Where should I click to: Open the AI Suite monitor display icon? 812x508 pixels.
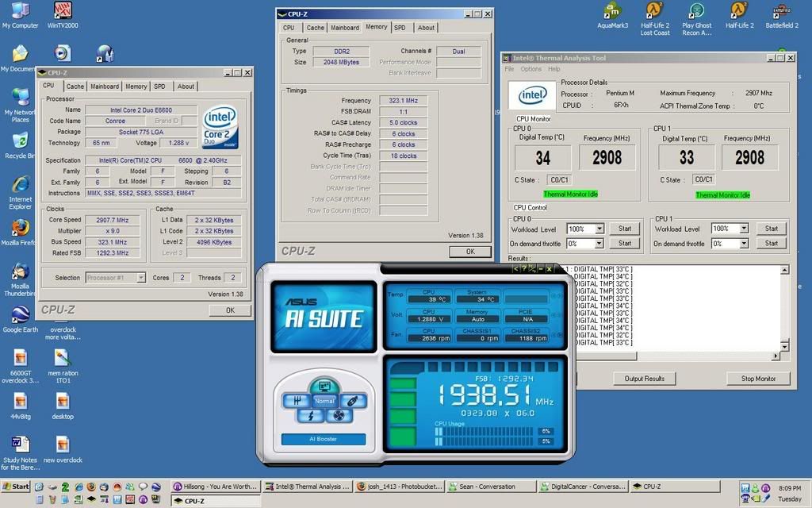[x=324, y=387]
